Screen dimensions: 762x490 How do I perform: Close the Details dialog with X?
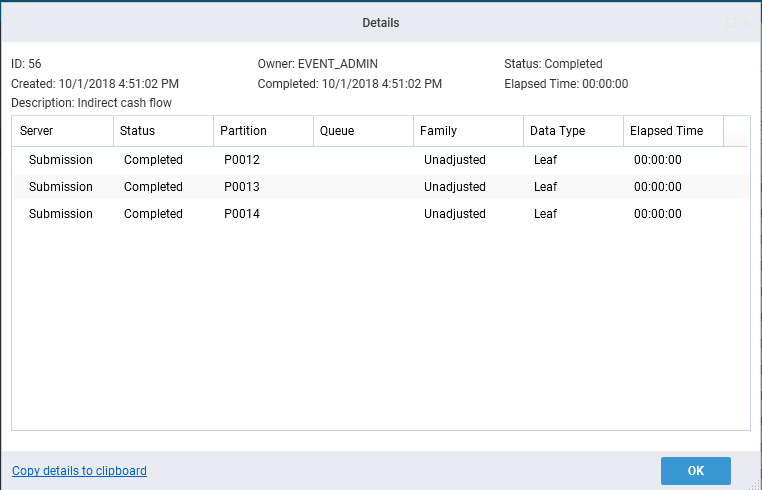(x=747, y=22)
